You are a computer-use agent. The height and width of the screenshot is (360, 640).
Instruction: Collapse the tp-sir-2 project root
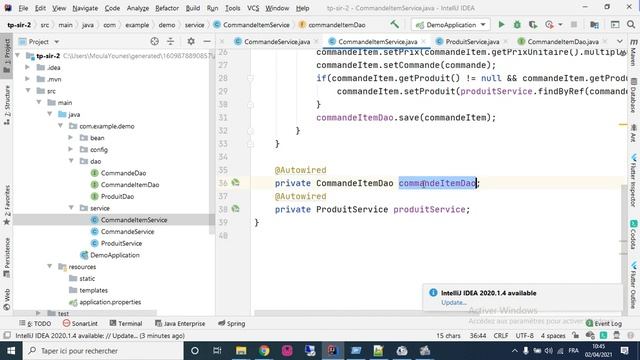(18, 56)
